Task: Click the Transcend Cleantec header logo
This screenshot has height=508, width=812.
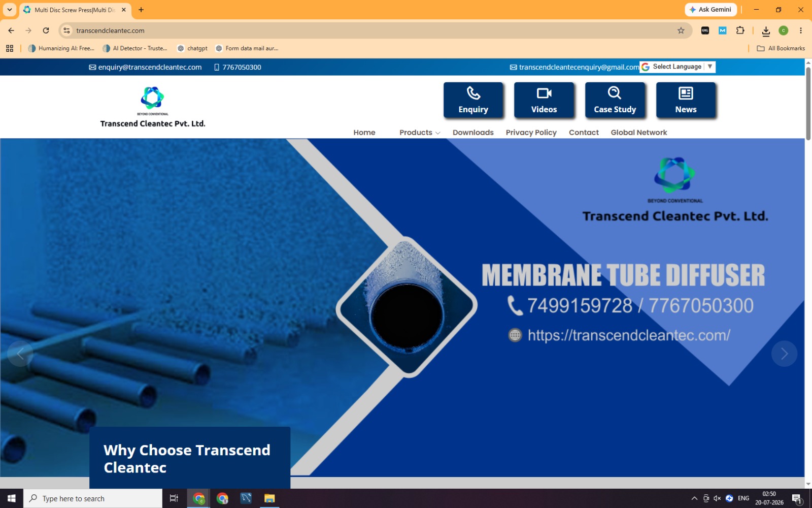Action: click(x=153, y=107)
